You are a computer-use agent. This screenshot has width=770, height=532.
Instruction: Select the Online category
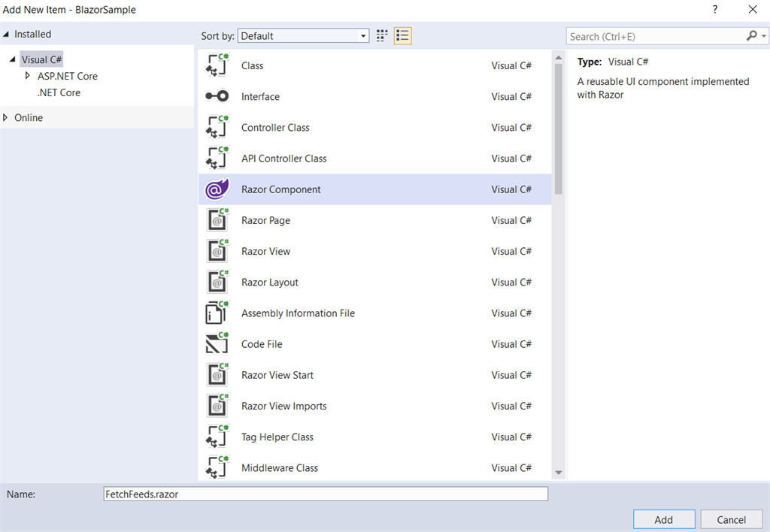point(29,118)
